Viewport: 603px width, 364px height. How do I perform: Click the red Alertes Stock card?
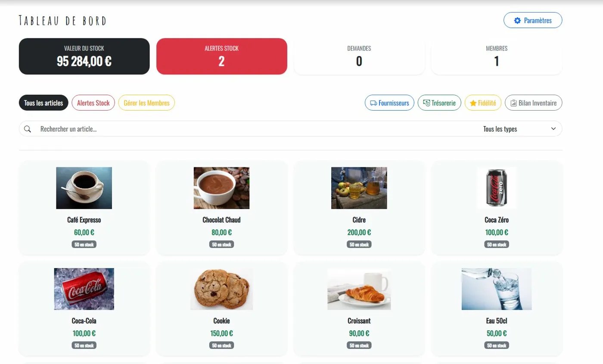click(221, 56)
